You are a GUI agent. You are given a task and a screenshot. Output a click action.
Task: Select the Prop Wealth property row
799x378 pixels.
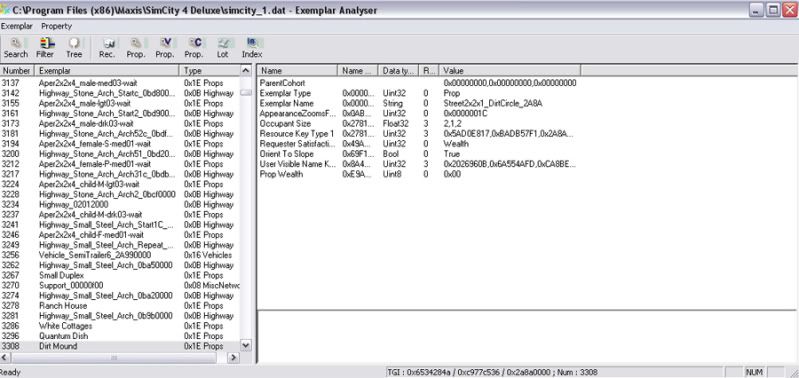pyautogui.click(x=418, y=174)
